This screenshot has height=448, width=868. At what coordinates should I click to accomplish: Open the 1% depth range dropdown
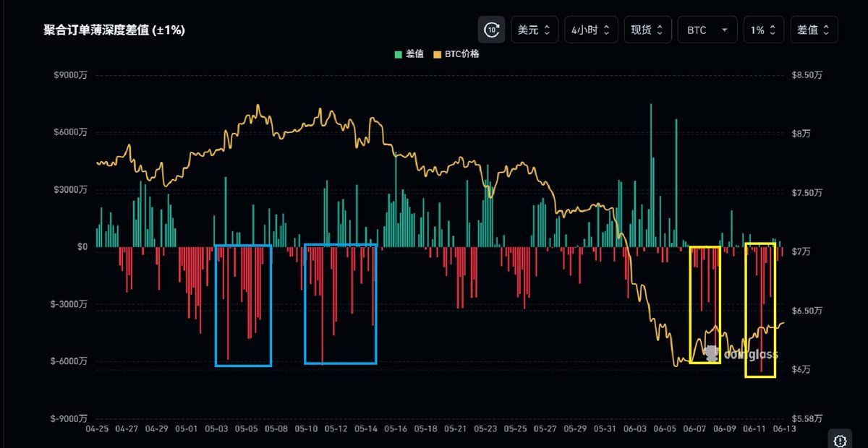pos(763,30)
